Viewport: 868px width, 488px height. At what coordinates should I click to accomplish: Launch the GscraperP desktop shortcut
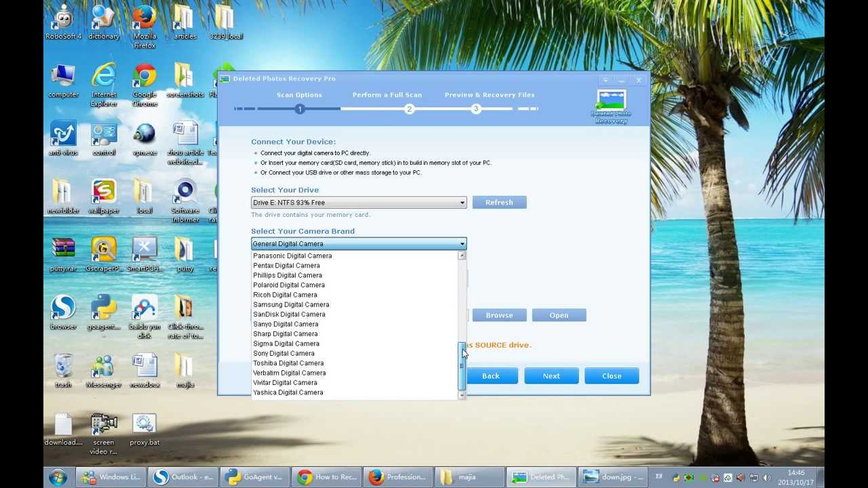click(104, 255)
